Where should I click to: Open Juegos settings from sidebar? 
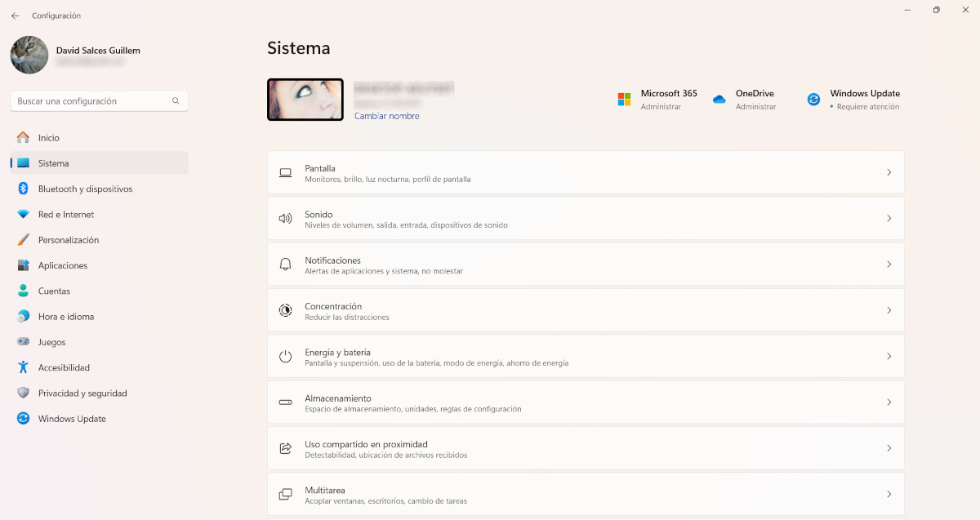(x=51, y=341)
